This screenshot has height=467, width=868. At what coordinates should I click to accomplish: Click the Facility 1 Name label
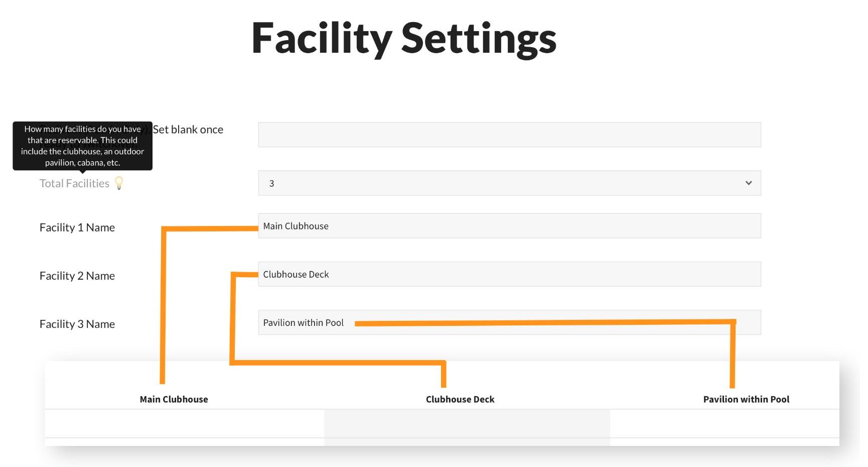pyautogui.click(x=77, y=227)
